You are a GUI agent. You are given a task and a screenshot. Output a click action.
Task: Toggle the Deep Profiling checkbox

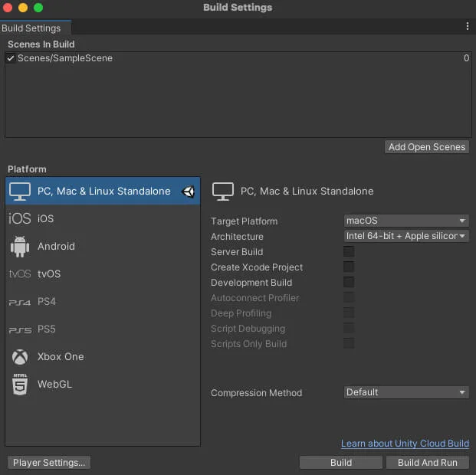coord(349,313)
